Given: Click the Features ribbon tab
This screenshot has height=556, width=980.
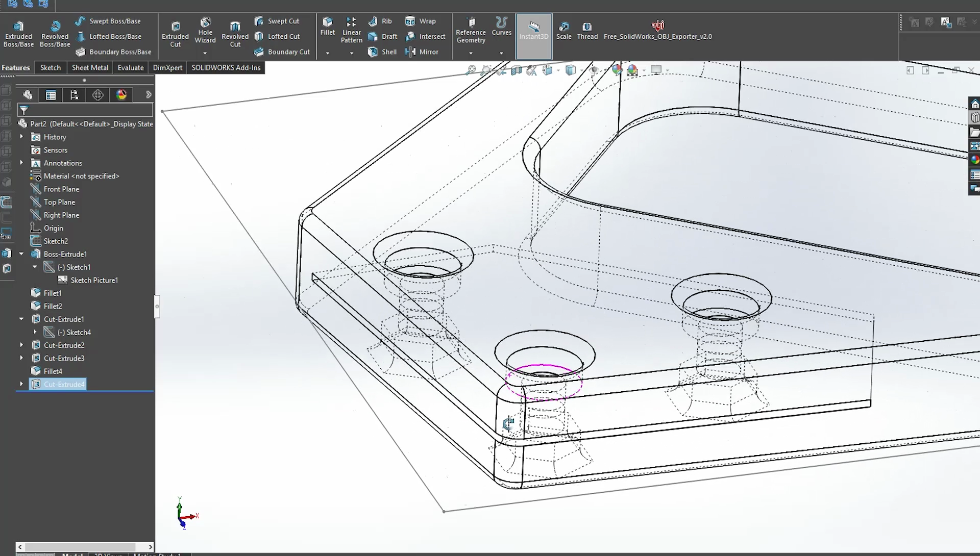Looking at the screenshot, I should pyautogui.click(x=15, y=67).
